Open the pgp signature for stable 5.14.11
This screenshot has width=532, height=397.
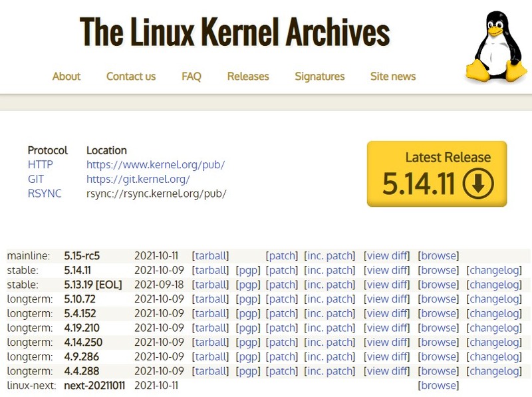coord(248,270)
